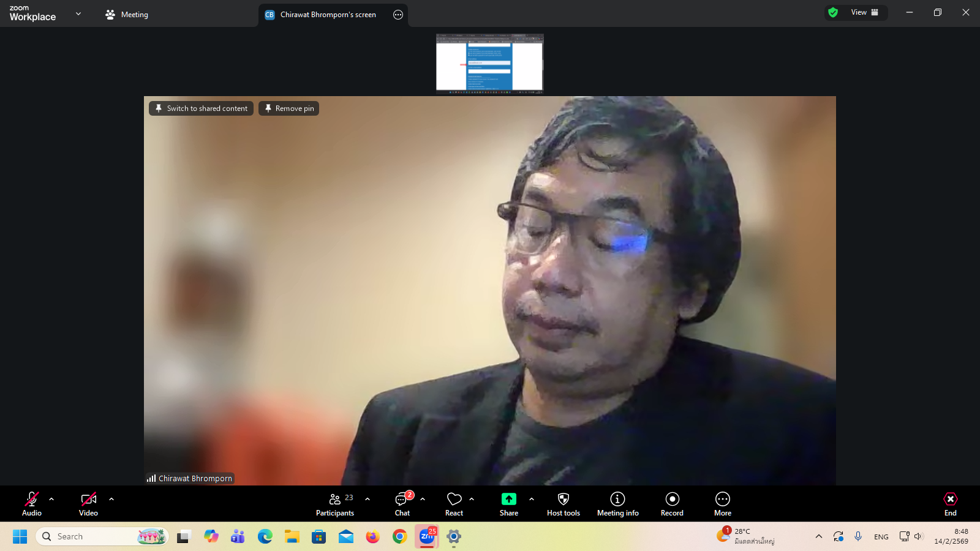Click Switch to shared content button

[x=201, y=108]
